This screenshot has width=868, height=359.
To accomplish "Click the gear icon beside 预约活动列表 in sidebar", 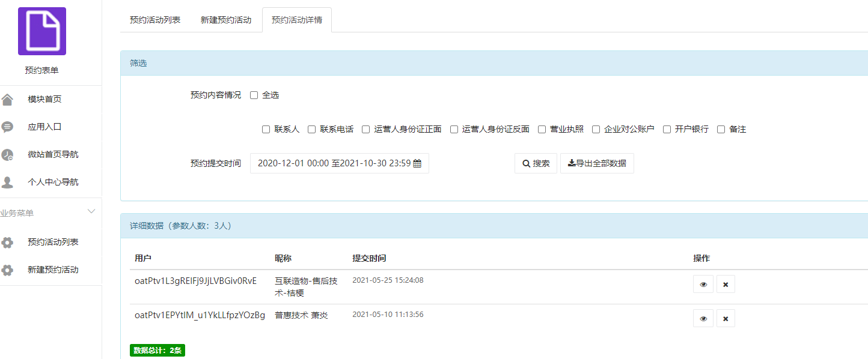I will (x=7, y=243).
